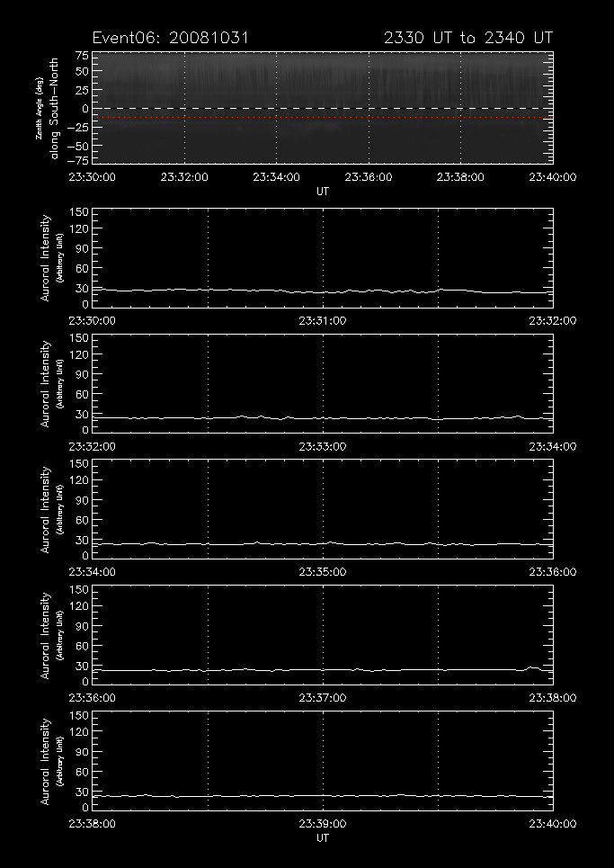614x868 pixels.
Task: Click the "UT" label below the keogram
Action: pos(323,192)
